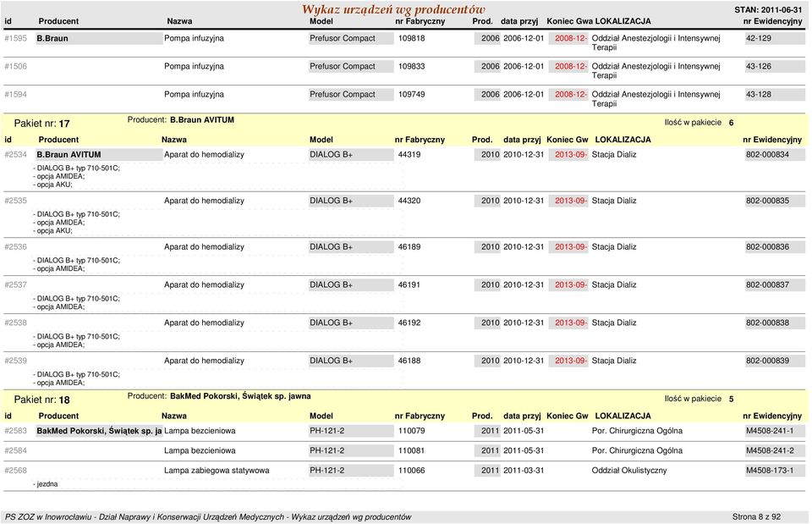This screenshot has height=524, width=812.
Task: Click serial number '46189'
Action: pos(409,246)
